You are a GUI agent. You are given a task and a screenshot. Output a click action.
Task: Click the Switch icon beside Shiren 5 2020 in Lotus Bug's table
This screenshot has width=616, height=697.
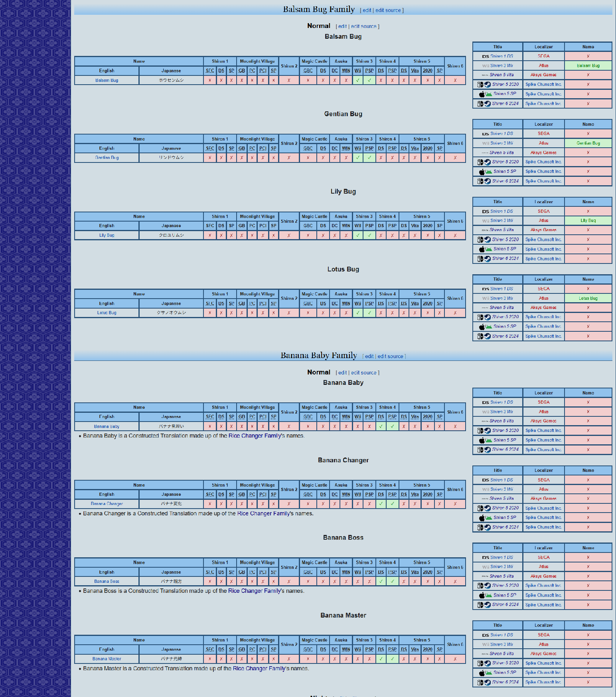pos(480,317)
